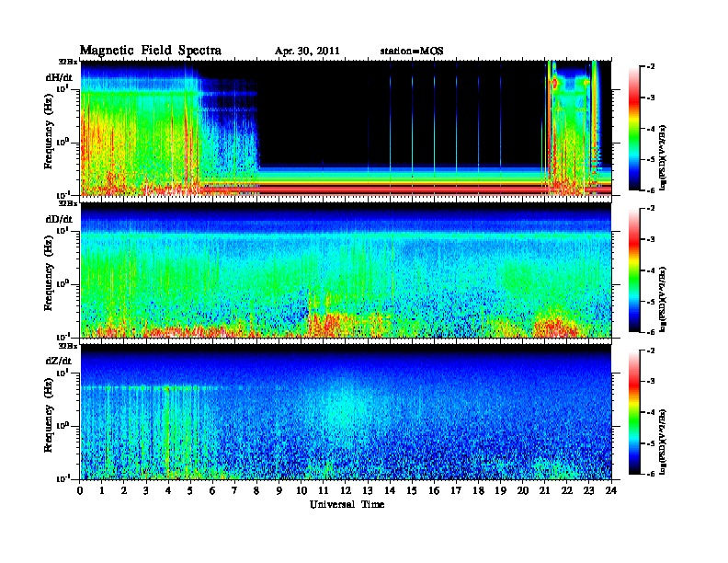Image resolution: width=728 pixels, height=563 pixels.
Task: Click the 'Universal Time' axis label
Action: pos(347,504)
